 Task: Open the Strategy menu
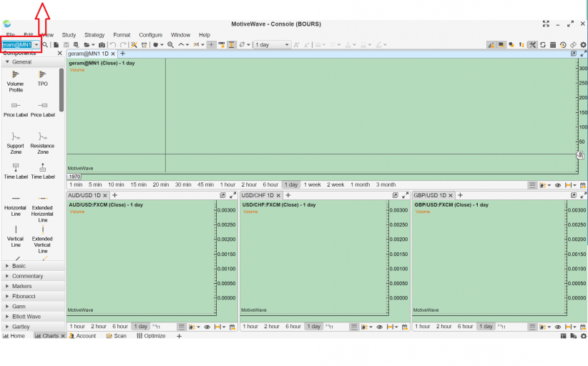pos(94,35)
